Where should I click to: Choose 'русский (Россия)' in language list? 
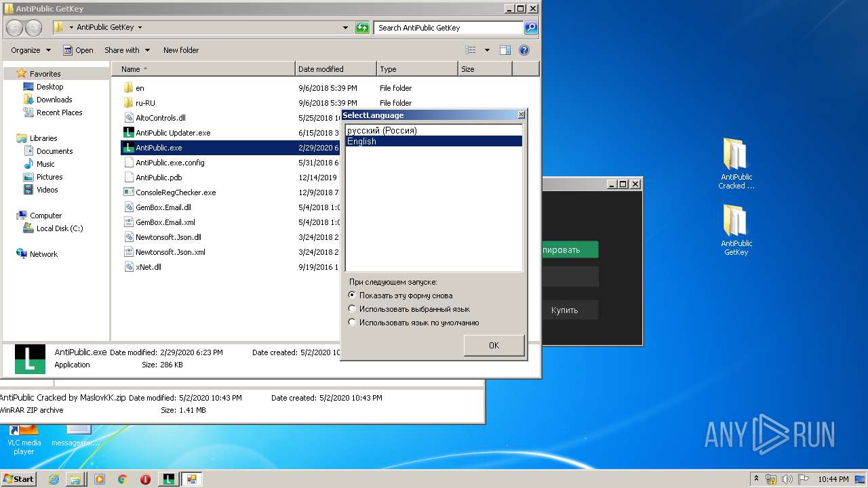[x=434, y=131]
